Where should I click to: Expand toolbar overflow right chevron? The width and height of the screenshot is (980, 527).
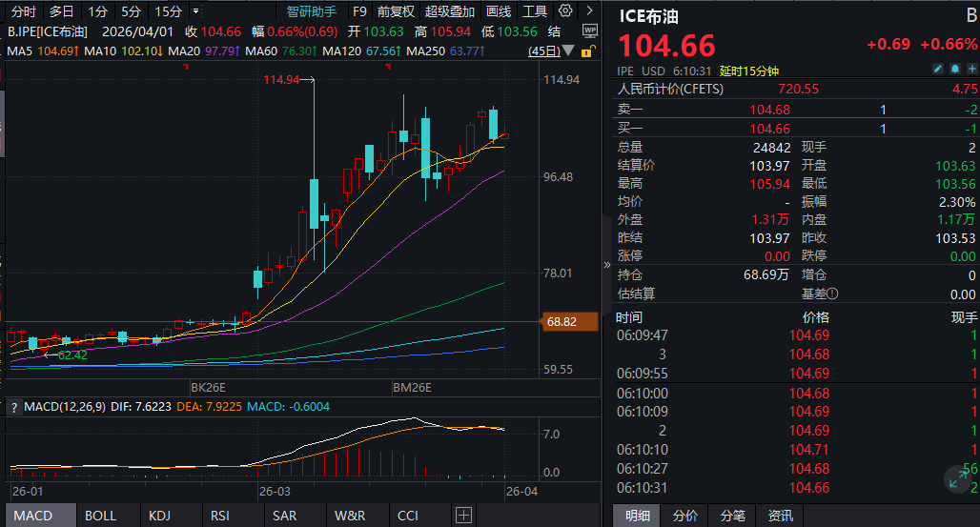pos(591,11)
